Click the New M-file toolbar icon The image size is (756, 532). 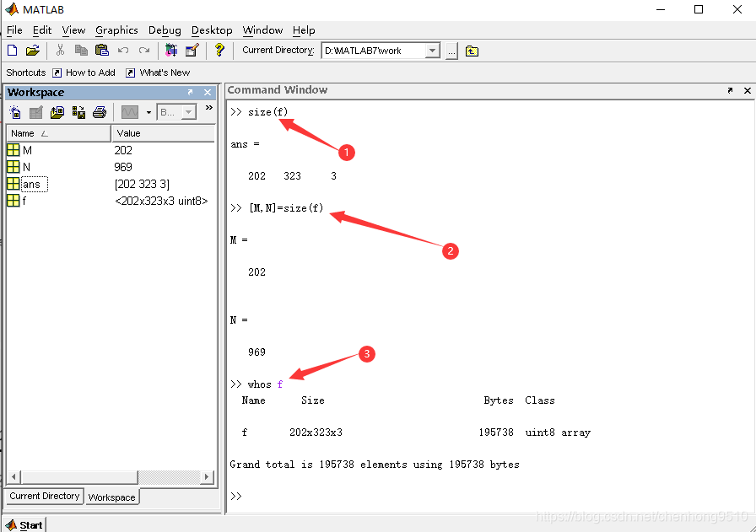[13, 50]
